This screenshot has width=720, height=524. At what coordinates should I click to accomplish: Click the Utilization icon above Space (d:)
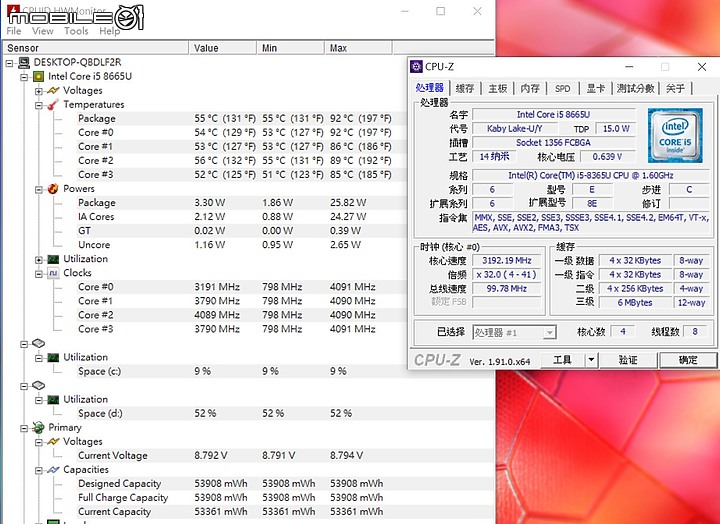coord(53,400)
